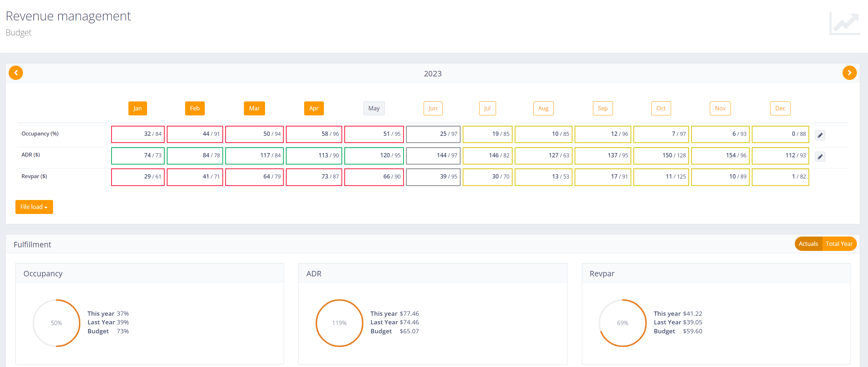The height and width of the screenshot is (367, 868).
Task: Click Occupancy Last Year 39% value
Action: pyautogui.click(x=123, y=322)
